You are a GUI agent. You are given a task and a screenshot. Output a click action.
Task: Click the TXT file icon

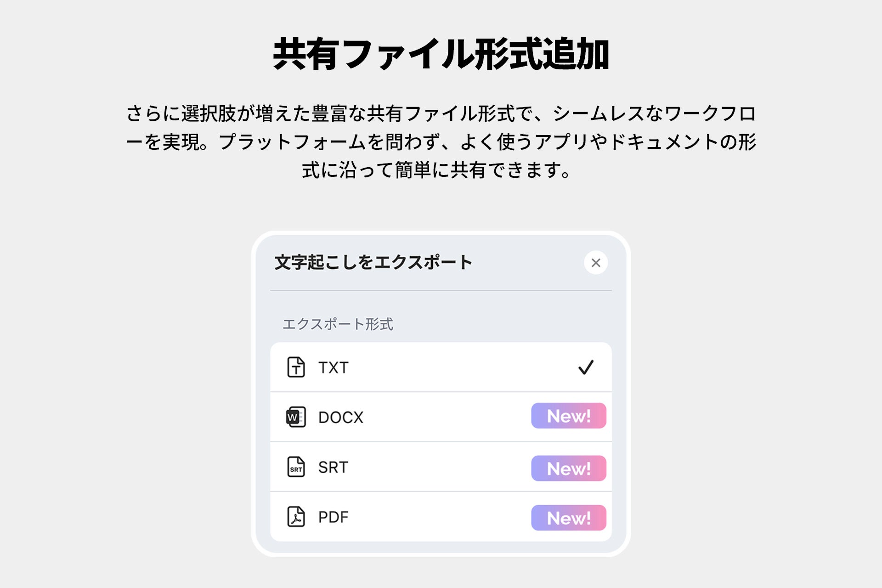[x=296, y=367]
